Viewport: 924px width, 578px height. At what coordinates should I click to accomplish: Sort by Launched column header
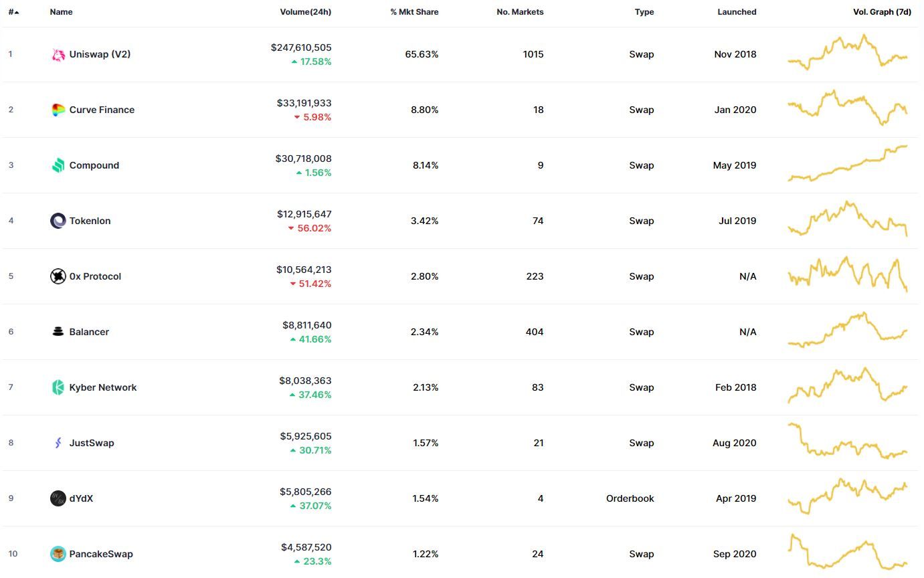(x=737, y=12)
